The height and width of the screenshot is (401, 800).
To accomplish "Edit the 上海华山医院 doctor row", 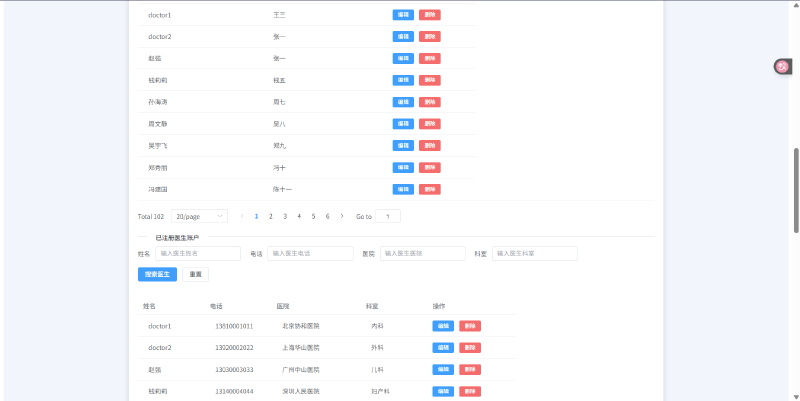I will (x=442, y=348).
